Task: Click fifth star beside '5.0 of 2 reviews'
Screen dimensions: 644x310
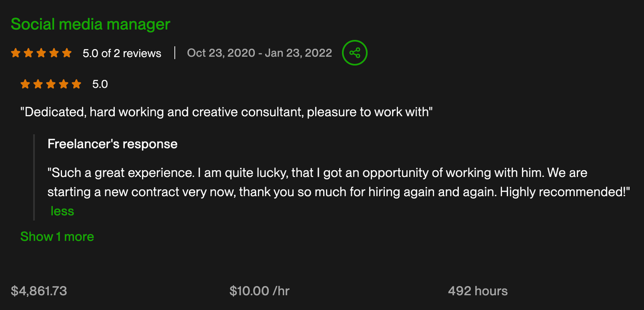Action: point(67,53)
